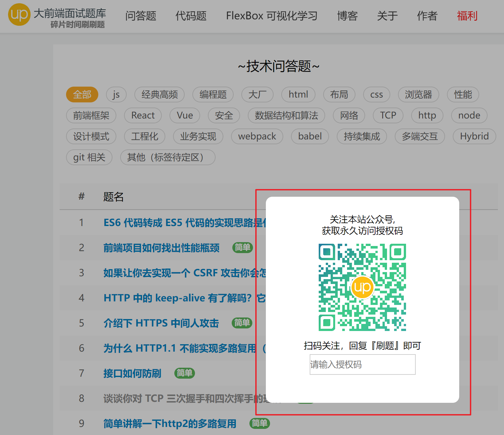
Task: Select the 多端交互 tag
Action: pyautogui.click(x=420, y=136)
